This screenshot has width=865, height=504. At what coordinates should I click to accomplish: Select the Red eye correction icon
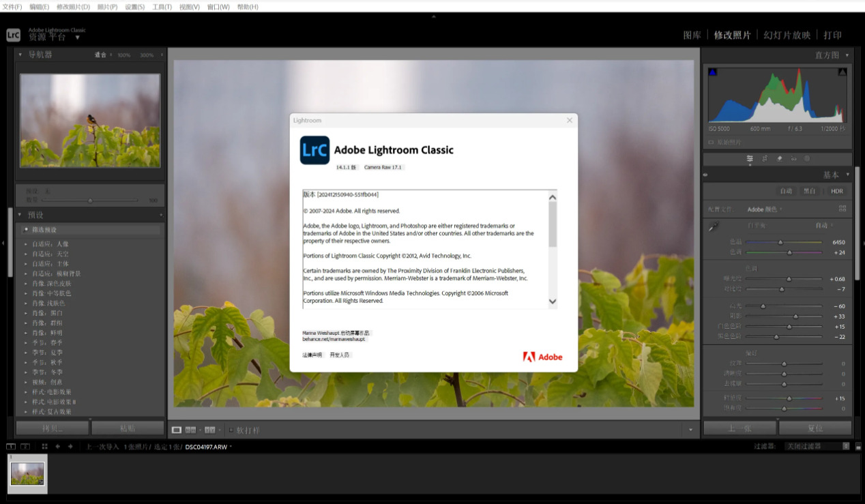click(x=794, y=158)
